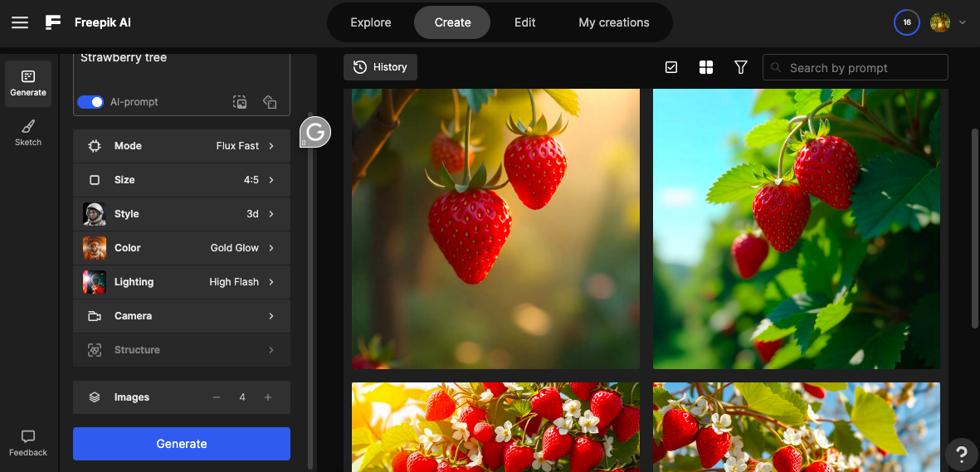This screenshot has height=472, width=980.
Task: Click the Style astronaut thumbnail
Action: [95, 214]
